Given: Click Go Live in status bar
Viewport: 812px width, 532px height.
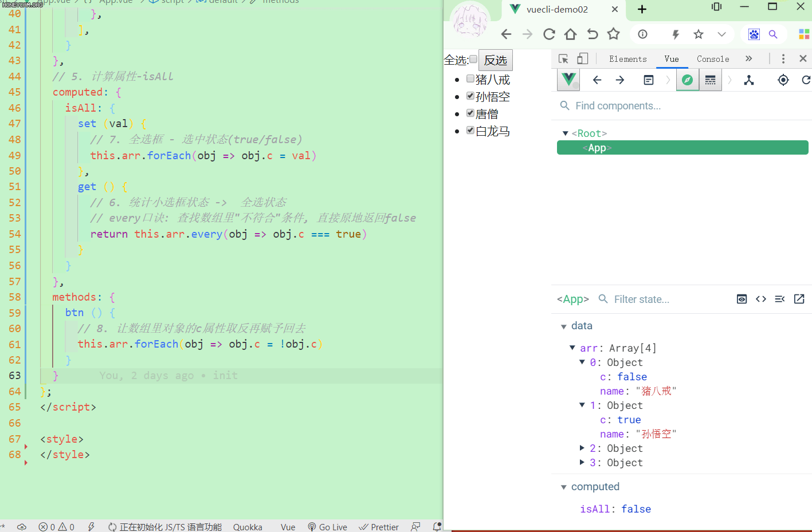Looking at the screenshot, I should coord(328,527).
